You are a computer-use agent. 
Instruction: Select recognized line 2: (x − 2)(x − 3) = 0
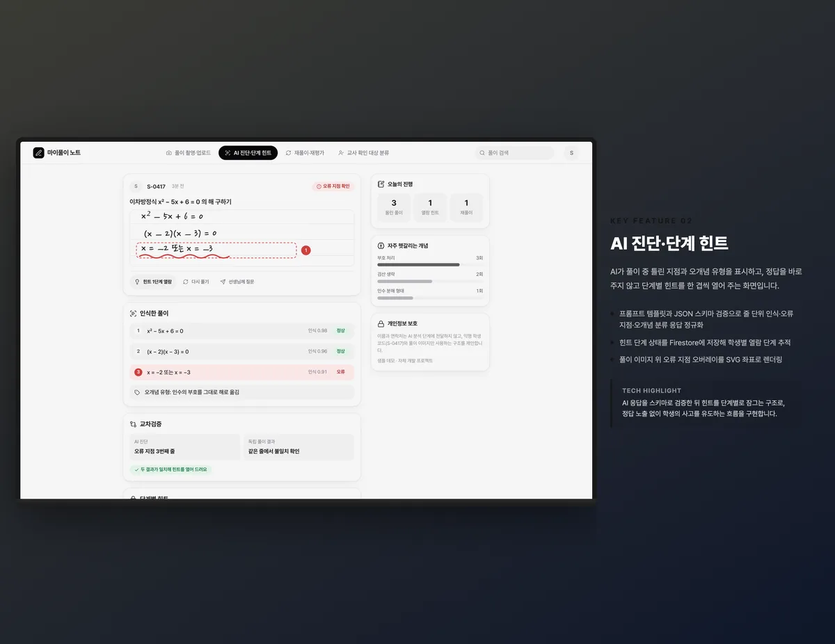(241, 351)
